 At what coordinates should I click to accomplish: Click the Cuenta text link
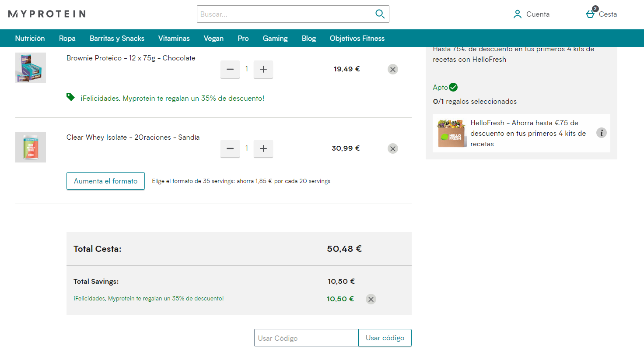pos(538,14)
